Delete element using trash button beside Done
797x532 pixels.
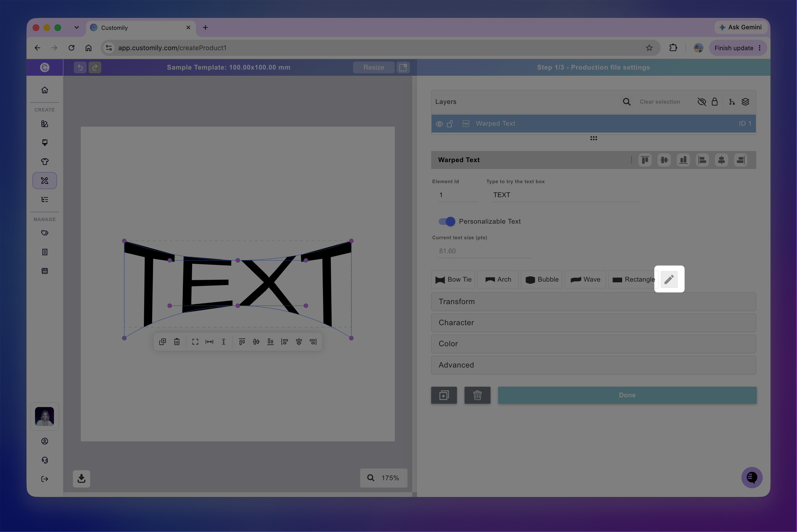point(477,395)
